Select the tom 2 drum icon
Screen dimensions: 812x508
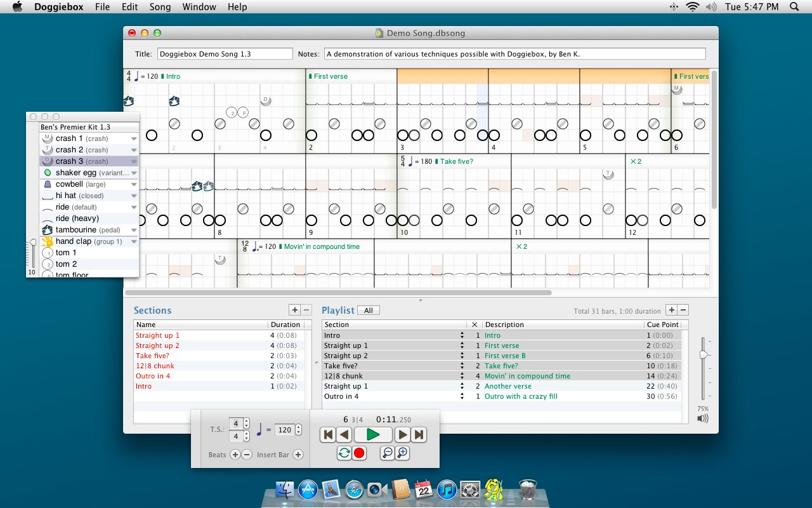pyautogui.click(x=47, y=264)
